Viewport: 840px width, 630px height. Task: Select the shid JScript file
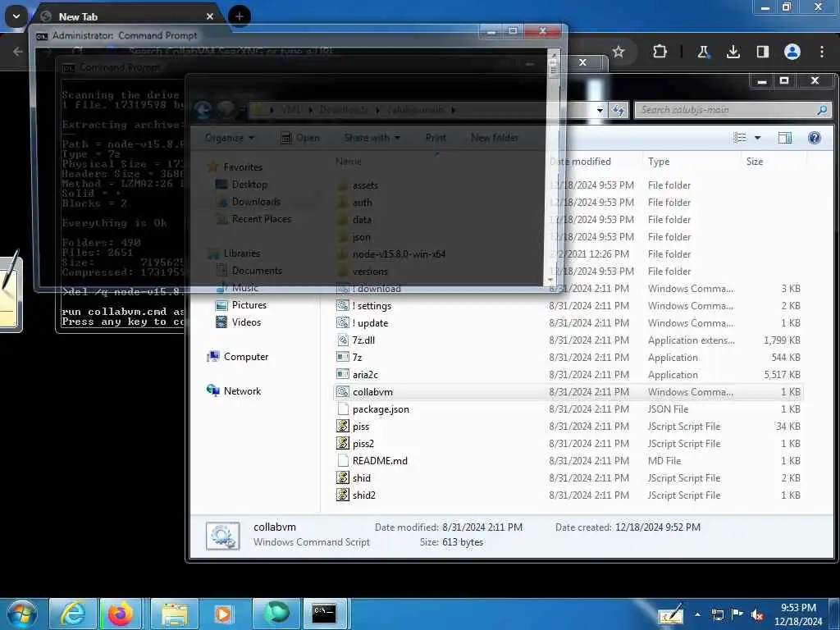coord(361,478)
